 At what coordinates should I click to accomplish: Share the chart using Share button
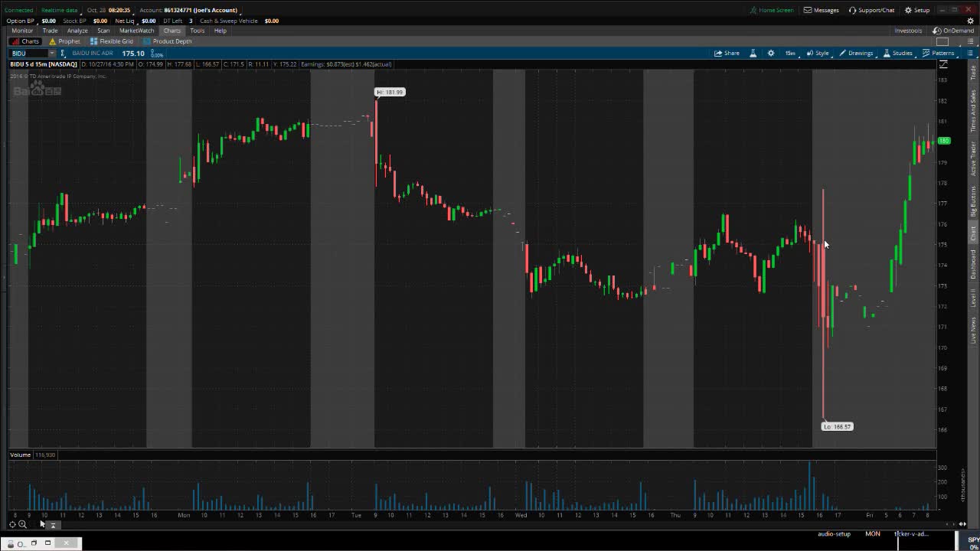727,54
